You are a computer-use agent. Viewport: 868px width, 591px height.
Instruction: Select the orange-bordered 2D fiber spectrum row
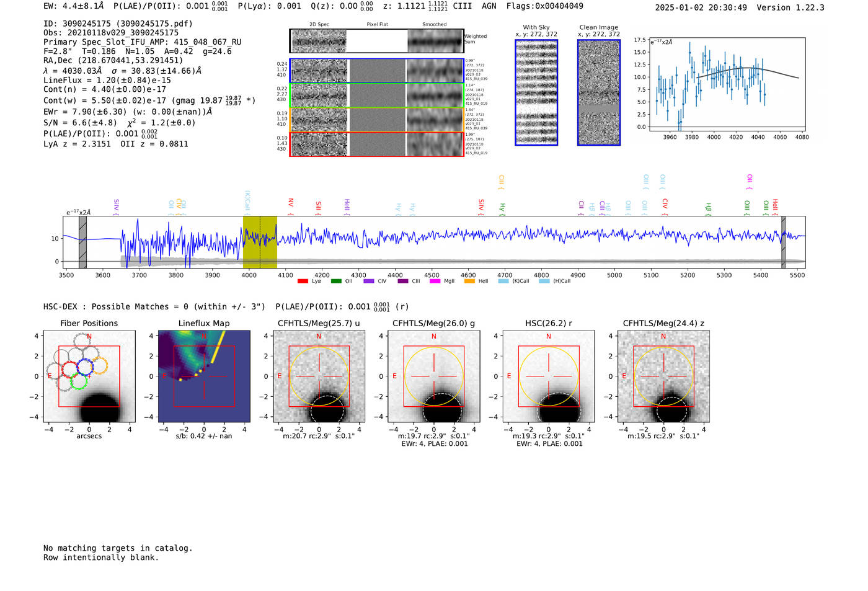(x=377, y=120)
